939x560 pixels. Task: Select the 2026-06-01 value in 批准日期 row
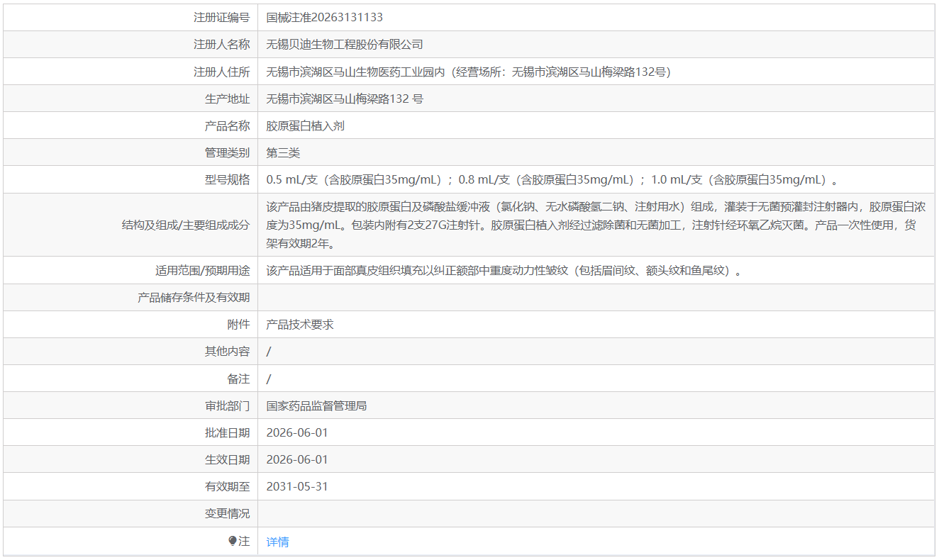coord(297,432)
